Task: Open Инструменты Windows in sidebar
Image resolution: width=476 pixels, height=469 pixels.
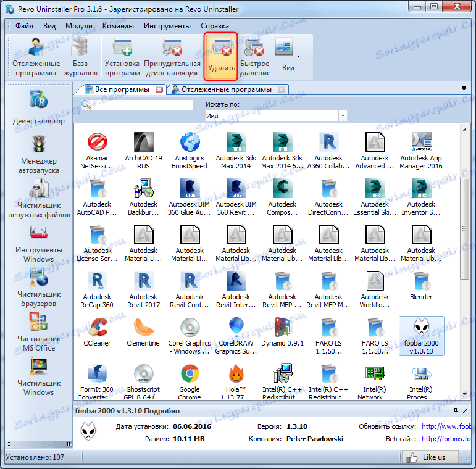Action: click(x=38, y=243)
